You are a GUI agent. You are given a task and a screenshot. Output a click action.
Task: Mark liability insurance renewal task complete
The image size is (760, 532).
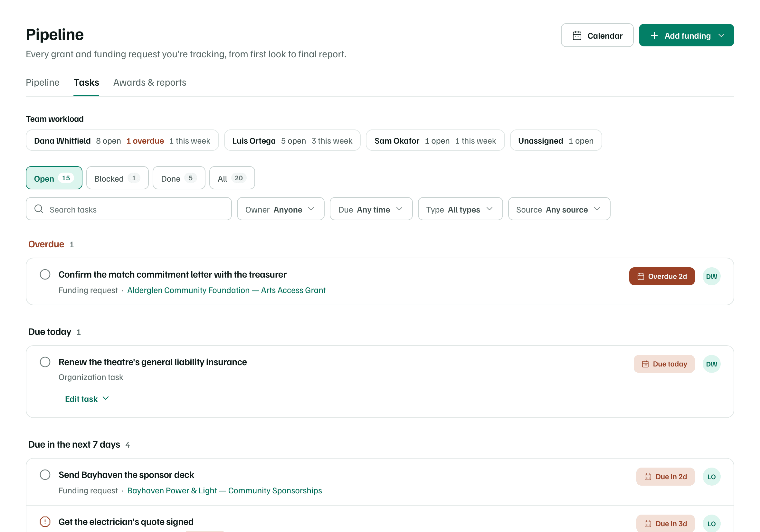45,362
